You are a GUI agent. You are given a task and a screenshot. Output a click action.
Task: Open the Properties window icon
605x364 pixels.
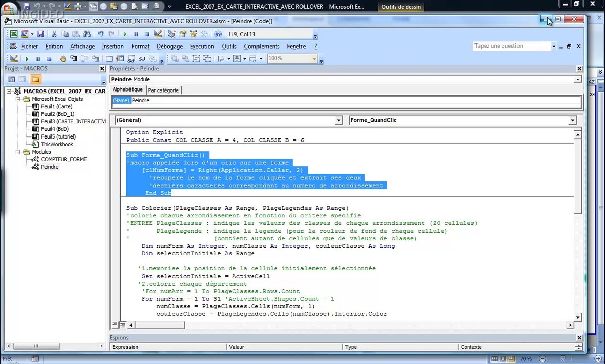click(x=183, y=34)
